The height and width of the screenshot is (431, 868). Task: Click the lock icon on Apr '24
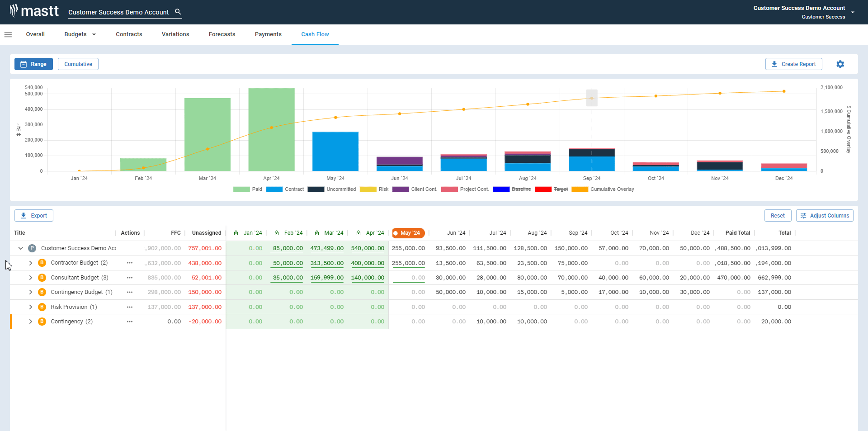[359, 233]
